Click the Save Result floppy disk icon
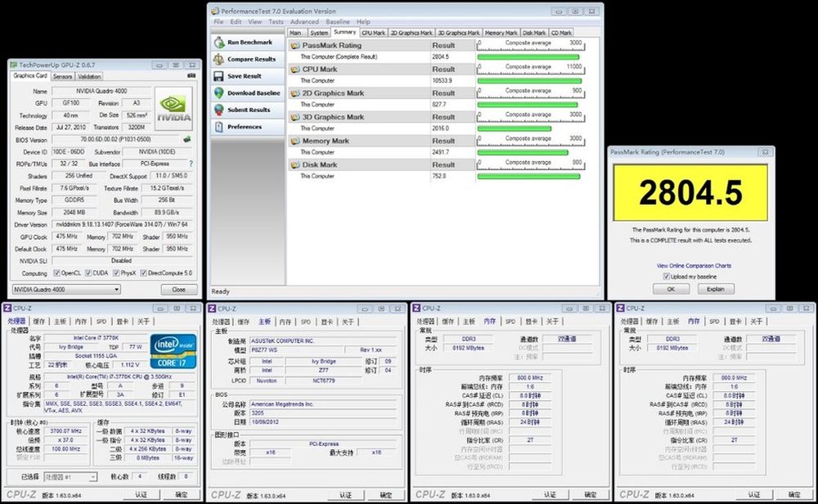 click(x=219, y=76)
